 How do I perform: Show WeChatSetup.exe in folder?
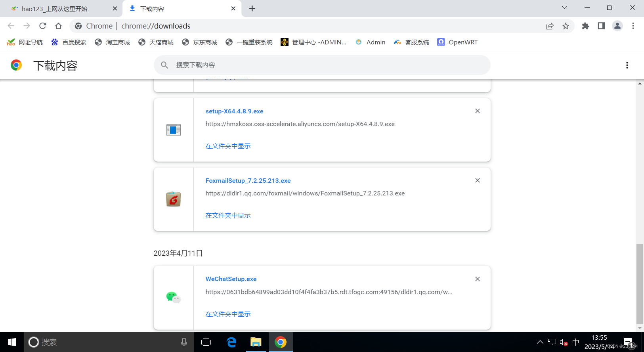tap(228, 314)
